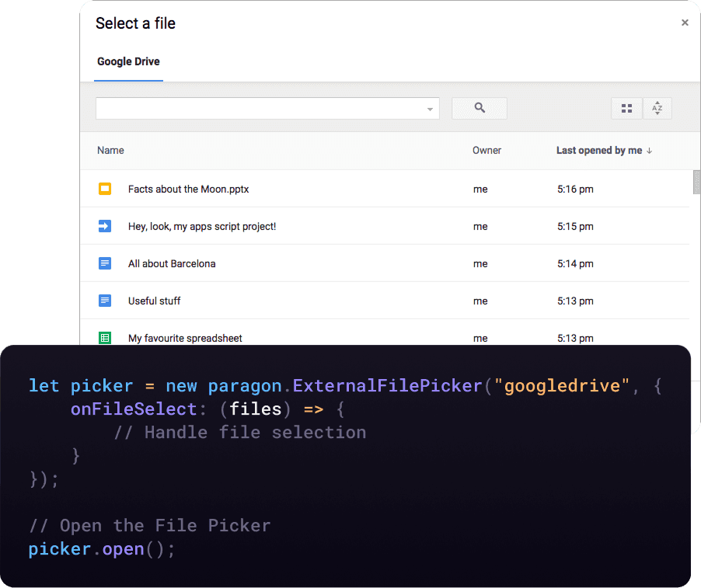The image size is (701, 588).
Task: Expand the search box dropdown arrow
Action: pos(430,109)
